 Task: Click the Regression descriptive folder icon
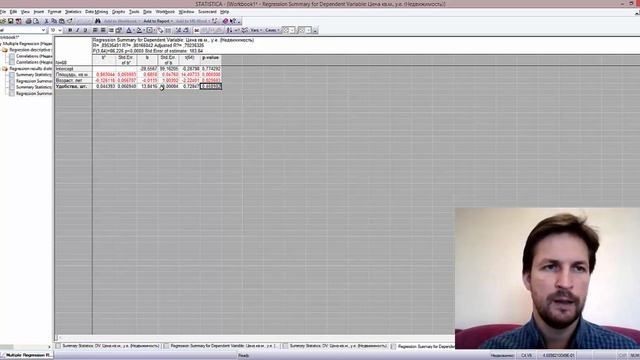[5, 50]
